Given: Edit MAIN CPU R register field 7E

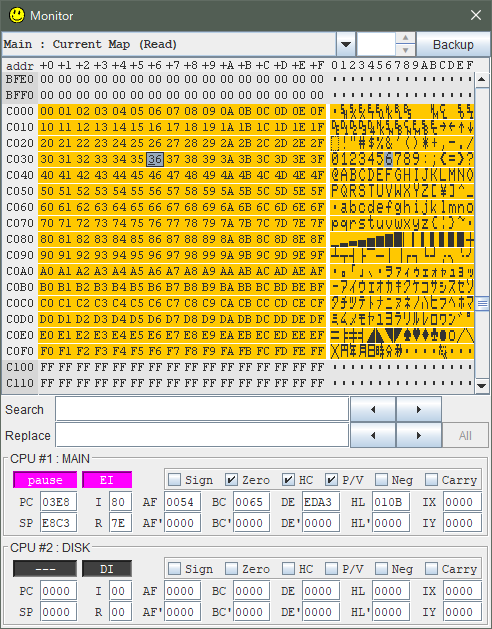Looking at the screenshot, I should [x=120, y=523].
